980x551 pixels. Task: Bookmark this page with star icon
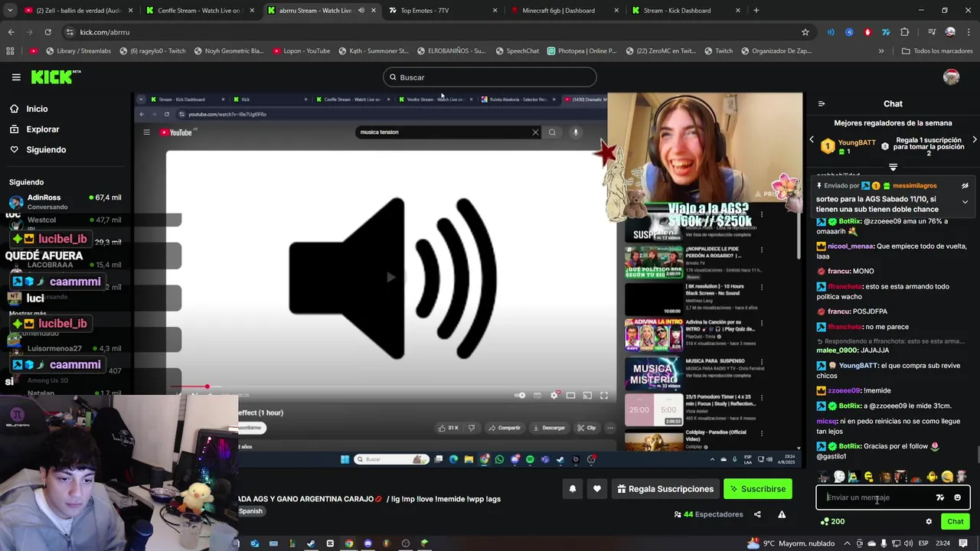(805, 32)
